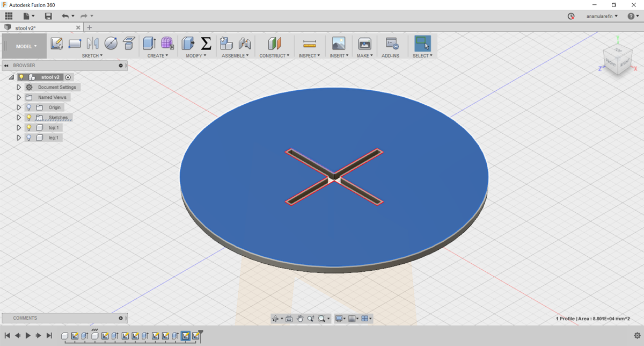The width and height of the screenshot is (644, 346).
Task: Select the Mirror sketch tool
Action: tap(93, 44)
